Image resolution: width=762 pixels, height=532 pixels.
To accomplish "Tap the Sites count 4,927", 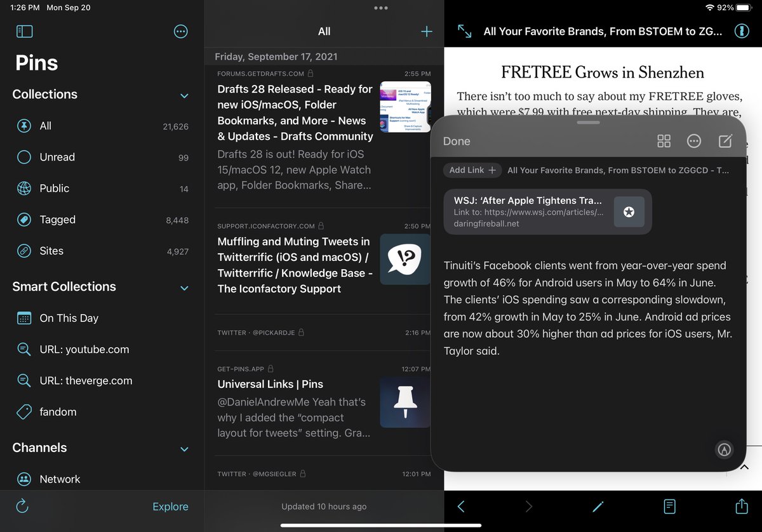I will [178, 251].
